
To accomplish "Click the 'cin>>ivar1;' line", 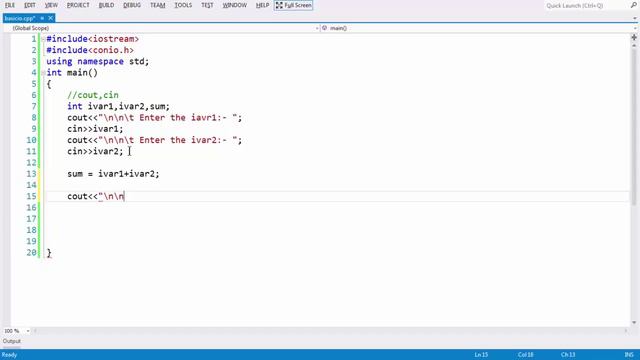I will [95, 129].
